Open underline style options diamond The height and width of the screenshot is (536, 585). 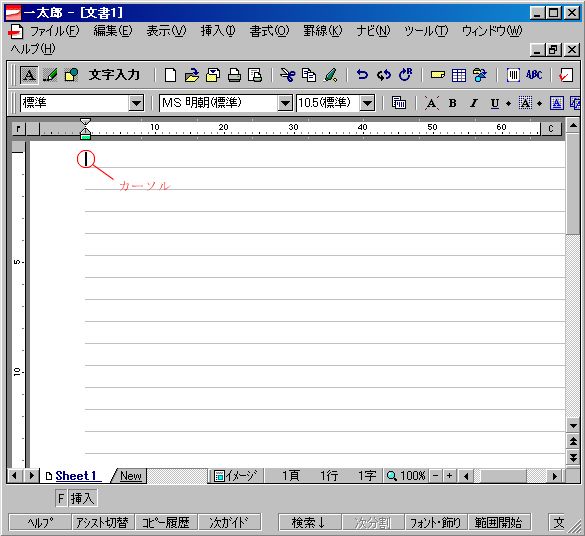(508, 103)
